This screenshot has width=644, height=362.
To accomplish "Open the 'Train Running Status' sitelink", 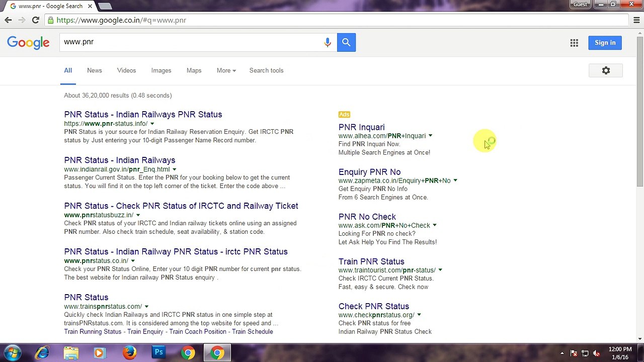I will pyautogui.click(x=93, y=332).
